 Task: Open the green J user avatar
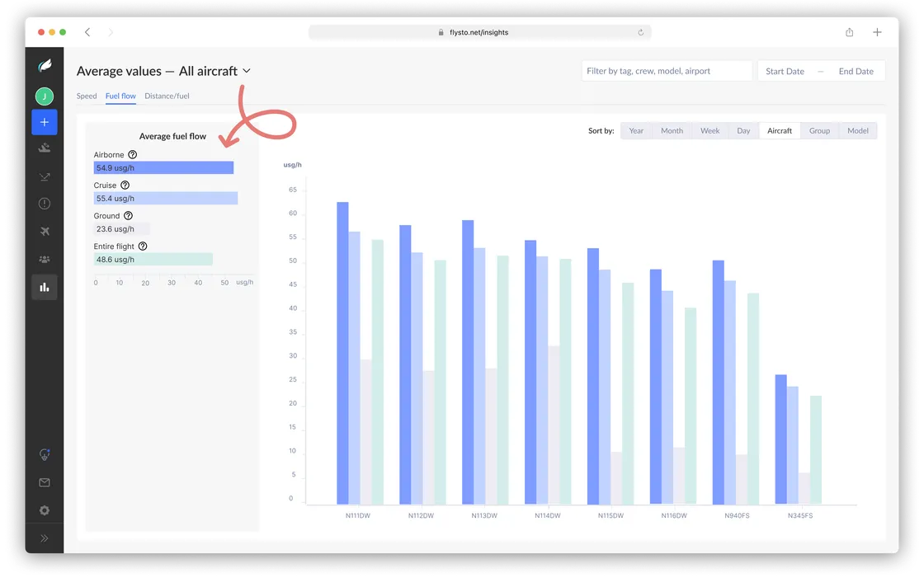[x=45, y=96]
